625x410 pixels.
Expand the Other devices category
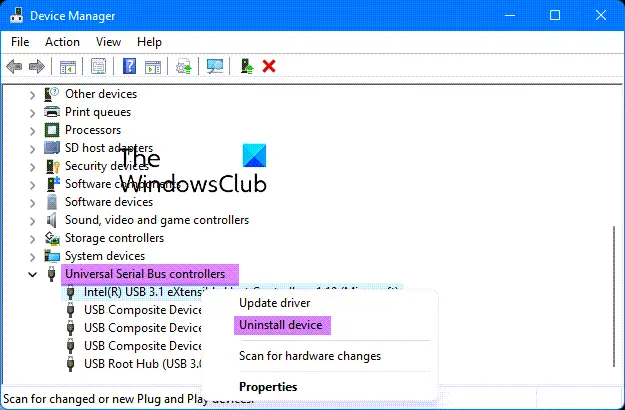click(32, 95)
